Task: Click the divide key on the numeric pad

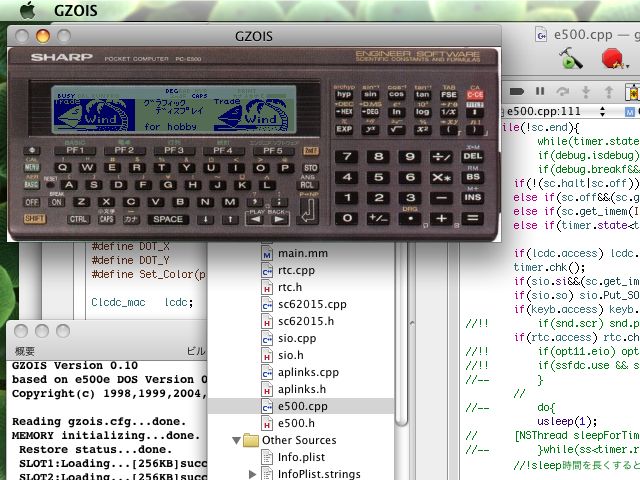Action: [x=441, y=156]
